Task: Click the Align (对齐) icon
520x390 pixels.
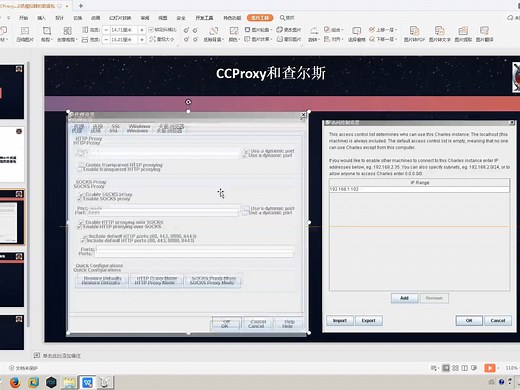Action: point(327,39)
